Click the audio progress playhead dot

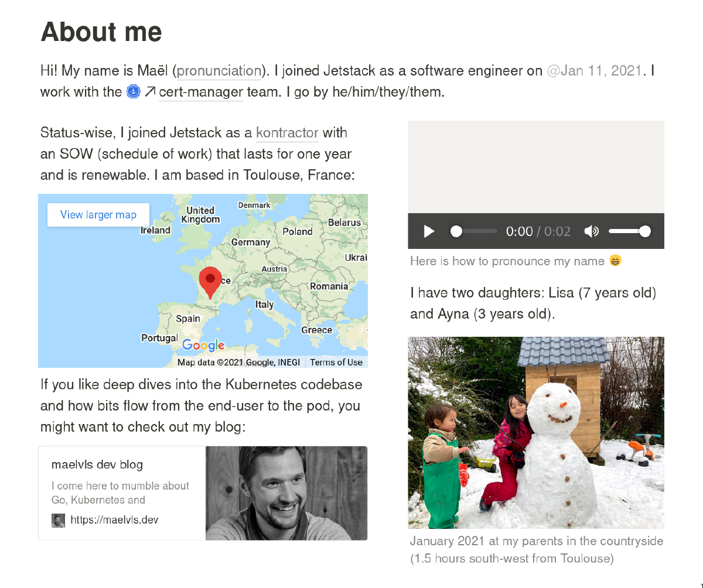(x=456, y=231)
